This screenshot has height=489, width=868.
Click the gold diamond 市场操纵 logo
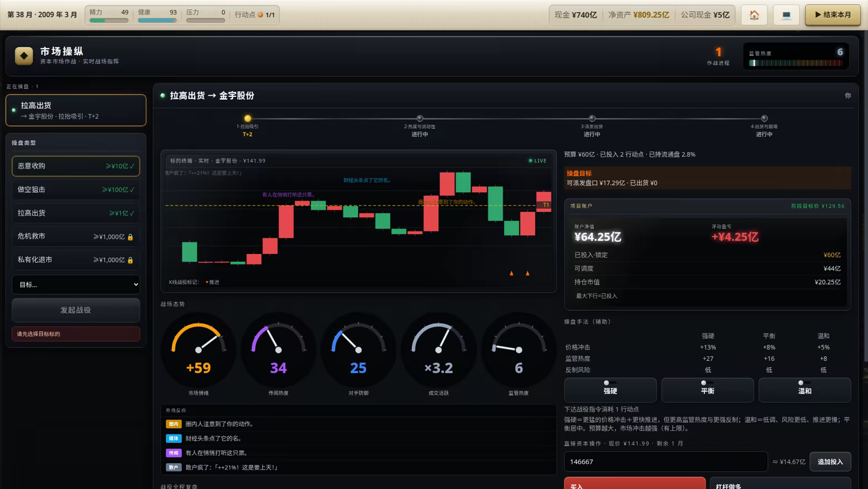click(24, 56)
